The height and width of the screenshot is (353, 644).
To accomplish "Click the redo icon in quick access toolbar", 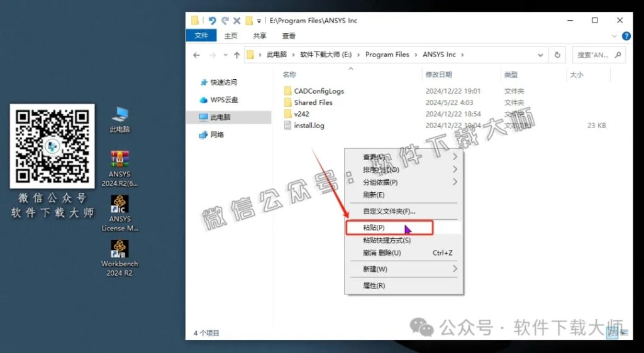I will (x=225, y=21).
